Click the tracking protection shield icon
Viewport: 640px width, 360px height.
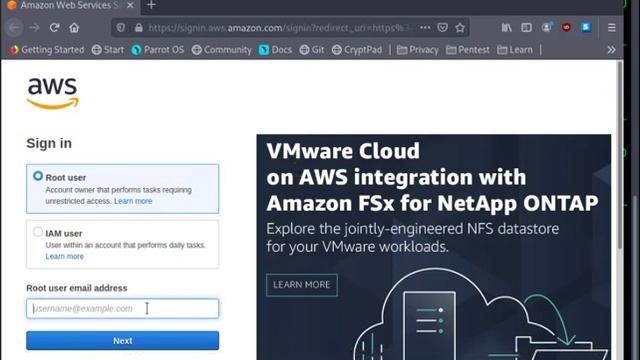[121, 28]
